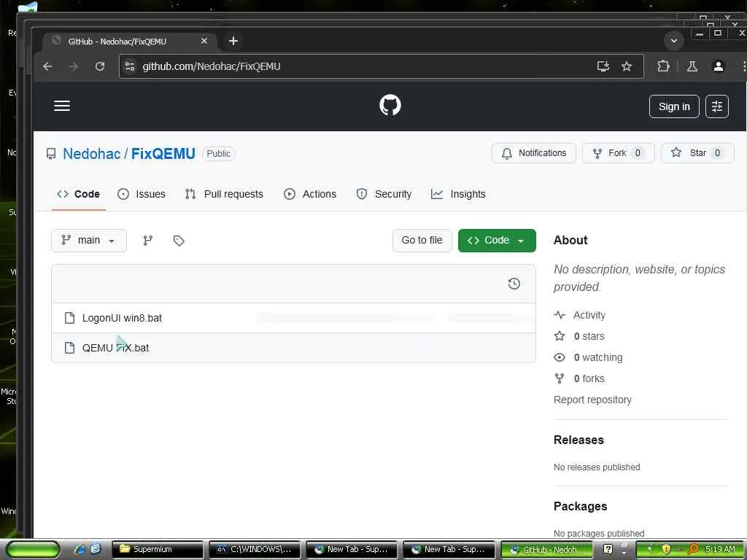Image resolution: width=747 pixels, height=560 pixels.
Task: Open the GitHub hamburger navigation menu
Action: coord(62,106)
